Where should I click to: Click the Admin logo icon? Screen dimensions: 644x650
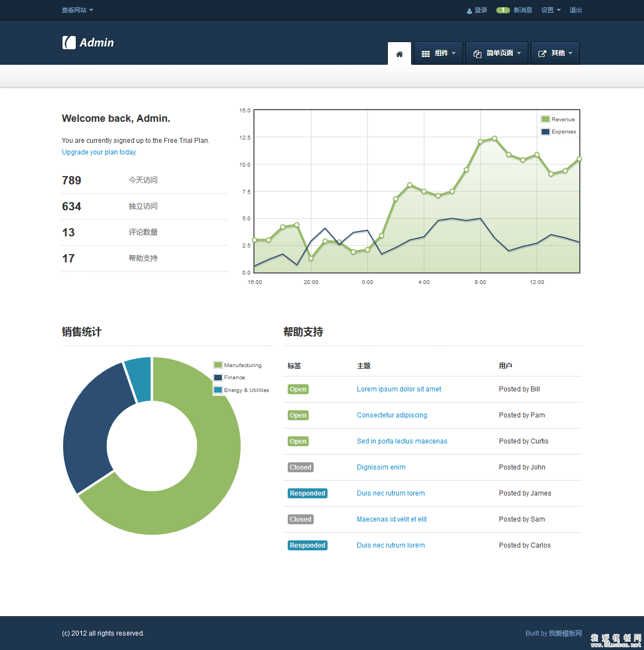tap(69, 43)
